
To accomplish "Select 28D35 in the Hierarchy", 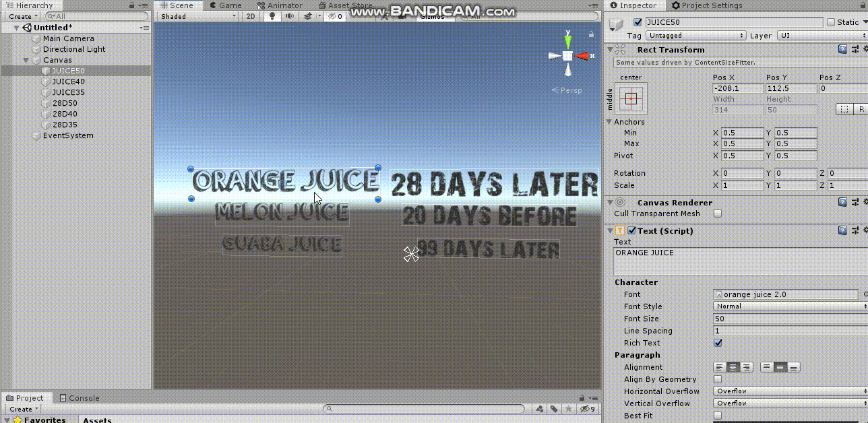I will pyautogui.click(x=64, y=125).
